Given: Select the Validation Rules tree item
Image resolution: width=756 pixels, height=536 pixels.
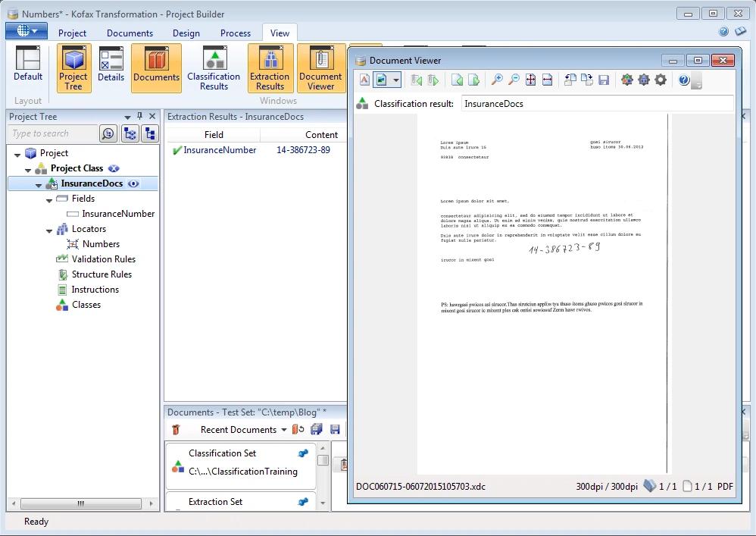Looking at the screenshot, I should [103, 259].
